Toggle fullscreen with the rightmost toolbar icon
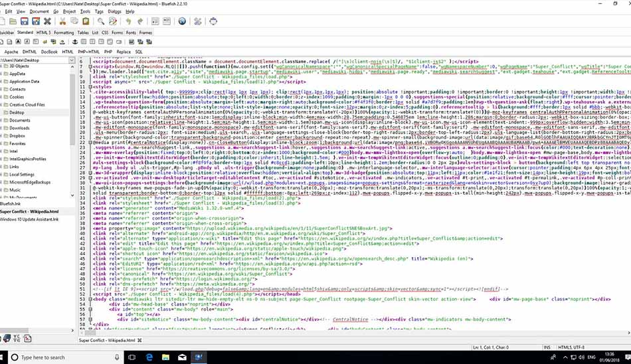 (x=213, y=21)
